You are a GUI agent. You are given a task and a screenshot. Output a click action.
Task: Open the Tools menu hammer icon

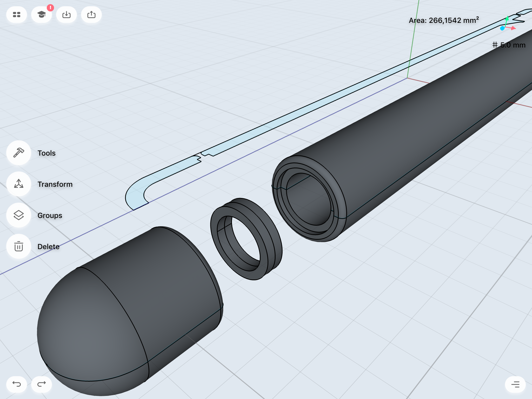pos(19,153)
